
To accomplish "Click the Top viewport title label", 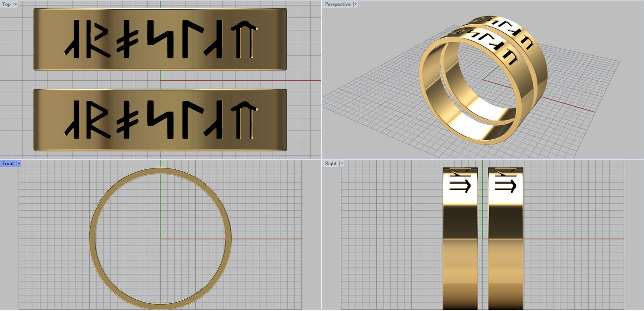I will 6,4.
